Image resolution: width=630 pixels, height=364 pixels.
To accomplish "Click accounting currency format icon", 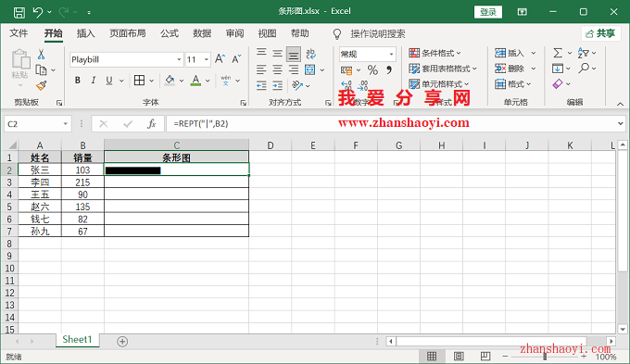I will pyautogui.click(x=346, y=70).
